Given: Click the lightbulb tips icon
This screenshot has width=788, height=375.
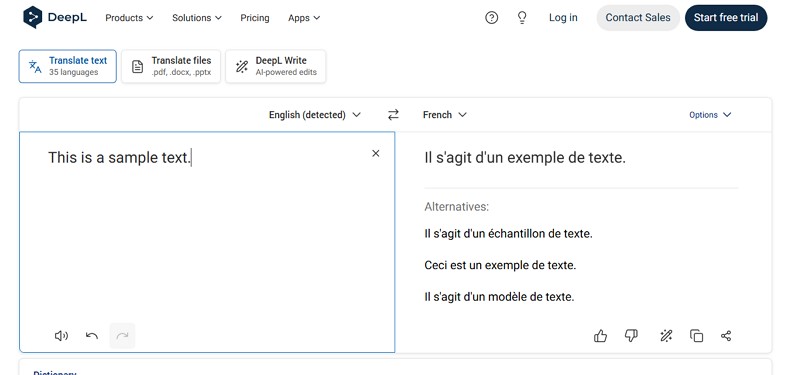Looking at the screenshot, I should click(x=522, y=18).
